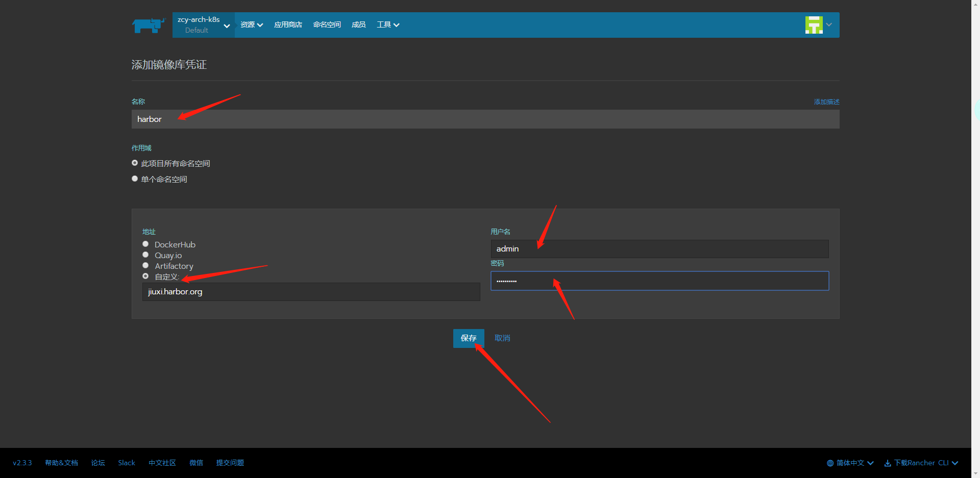
Task: Click the download icon beside 下载Rancher CLI
Action: (888, 463)
